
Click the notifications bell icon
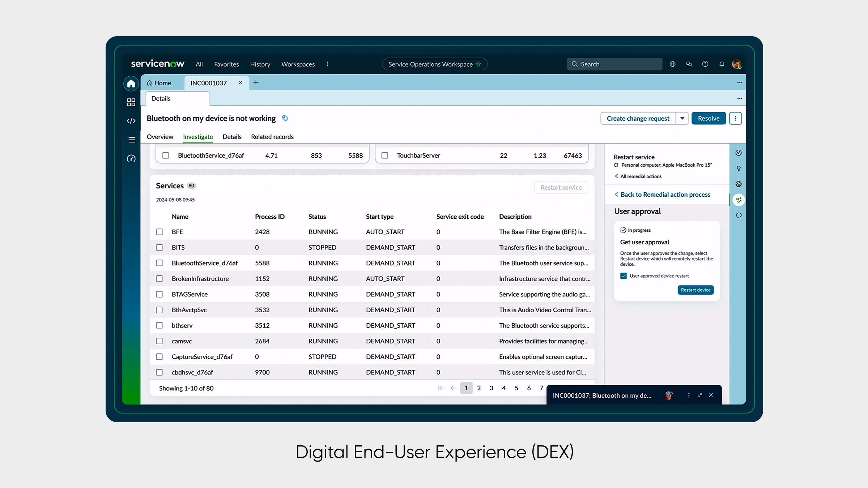pyautogui.click(x=722, y=64)
